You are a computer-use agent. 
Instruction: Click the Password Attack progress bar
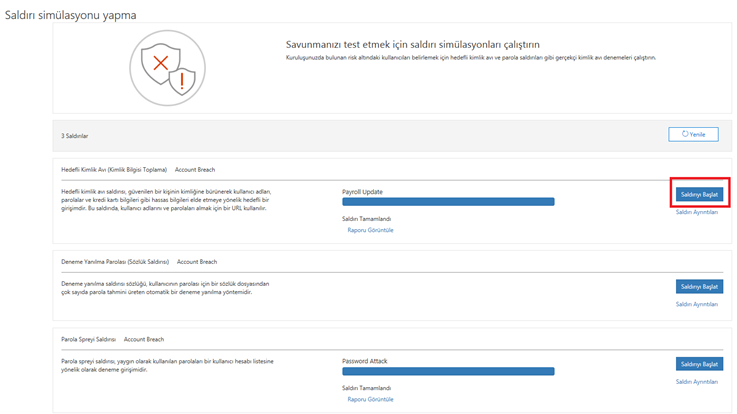(447, 371)
